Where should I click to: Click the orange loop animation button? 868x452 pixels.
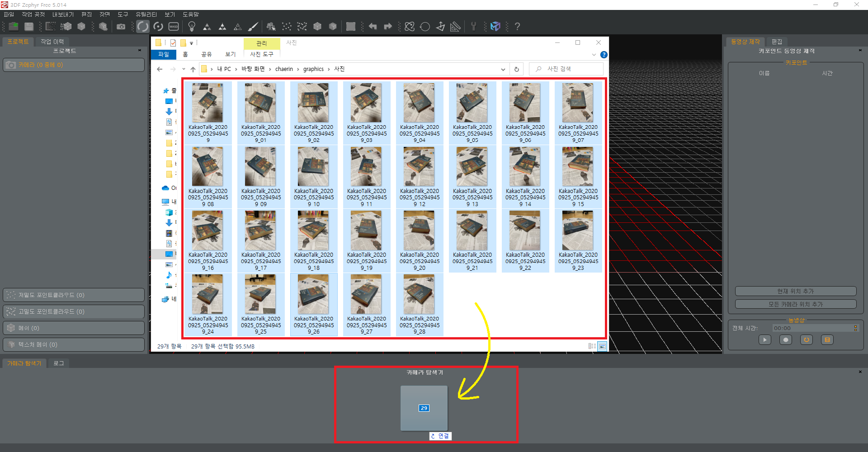[807, 340]
